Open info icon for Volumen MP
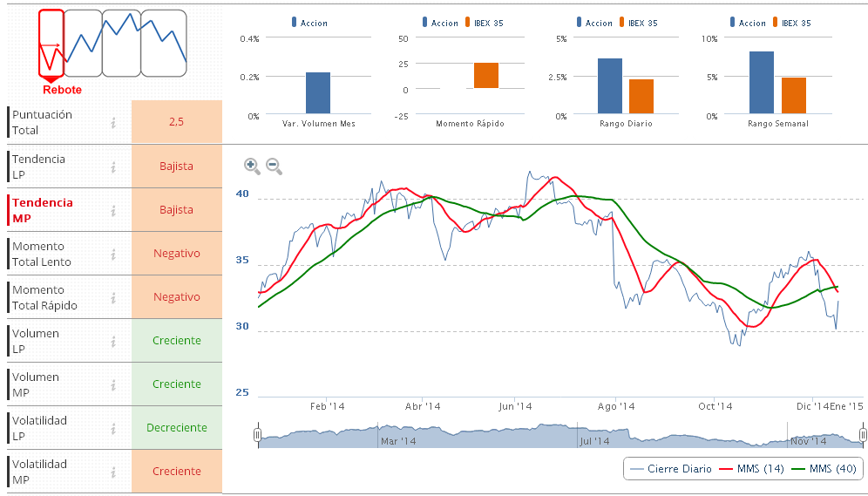868x496 pixels. [113, 384]
